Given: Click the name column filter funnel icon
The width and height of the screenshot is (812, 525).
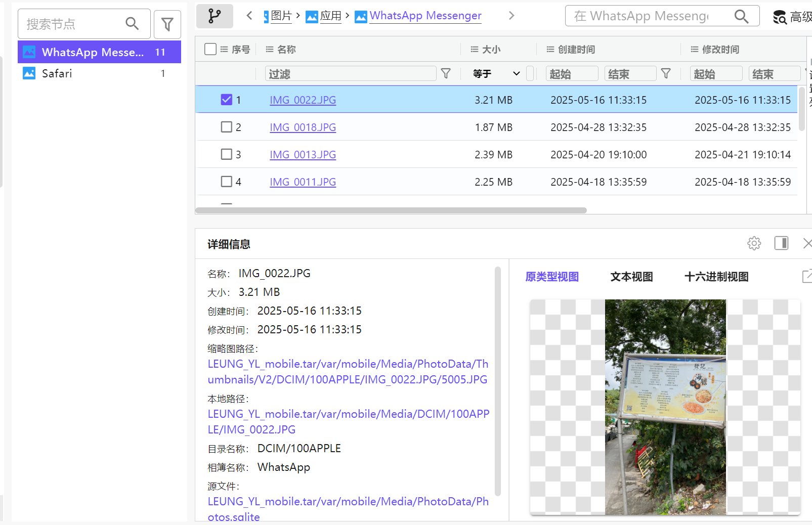Looking at the screenshot, I should (x=446, y=74).
